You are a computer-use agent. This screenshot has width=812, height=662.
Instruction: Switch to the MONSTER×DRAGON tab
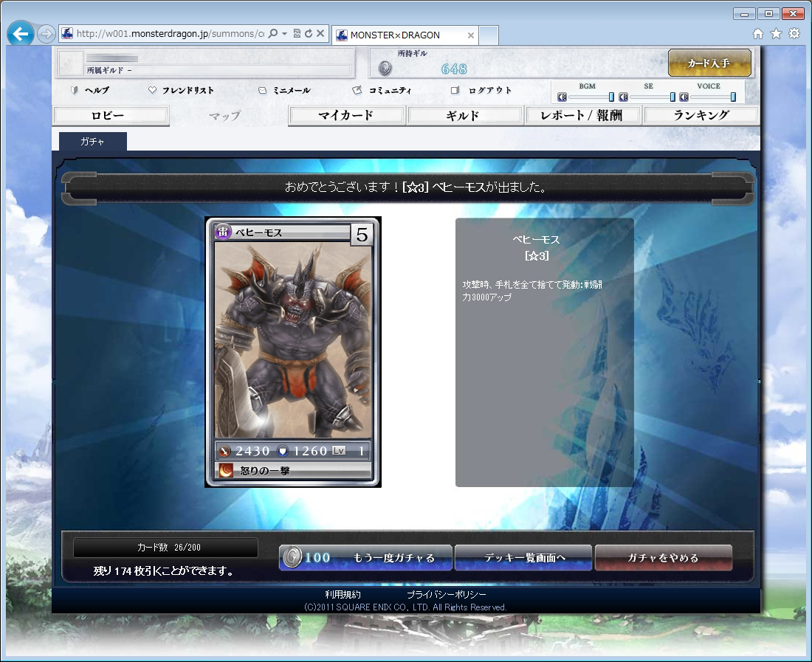405,35
